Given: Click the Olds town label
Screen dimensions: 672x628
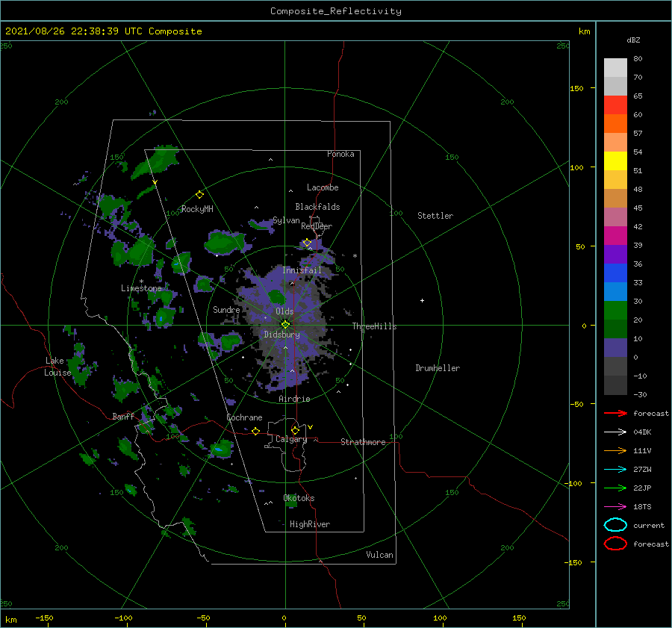Looking at the screenshot, I should click(284, 311).
